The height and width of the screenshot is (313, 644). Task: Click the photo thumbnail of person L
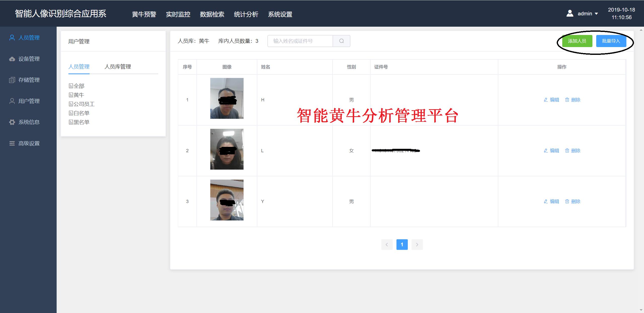click(227, 149)
